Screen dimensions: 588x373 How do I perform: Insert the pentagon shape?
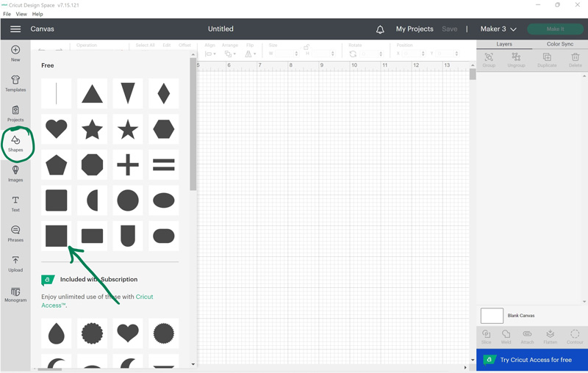57,164
